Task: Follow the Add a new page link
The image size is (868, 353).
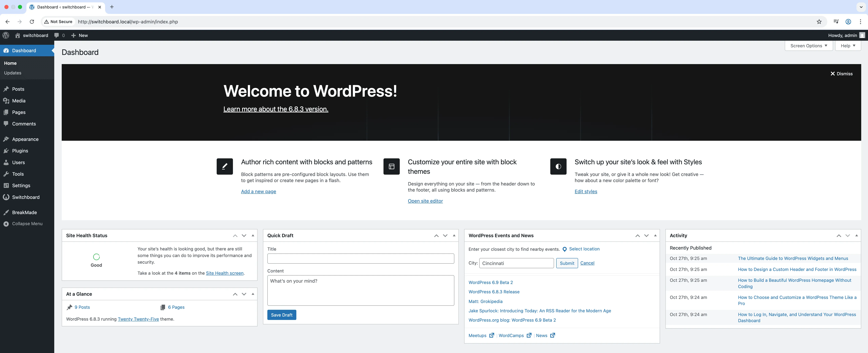Action: click(x=258, y=191)
